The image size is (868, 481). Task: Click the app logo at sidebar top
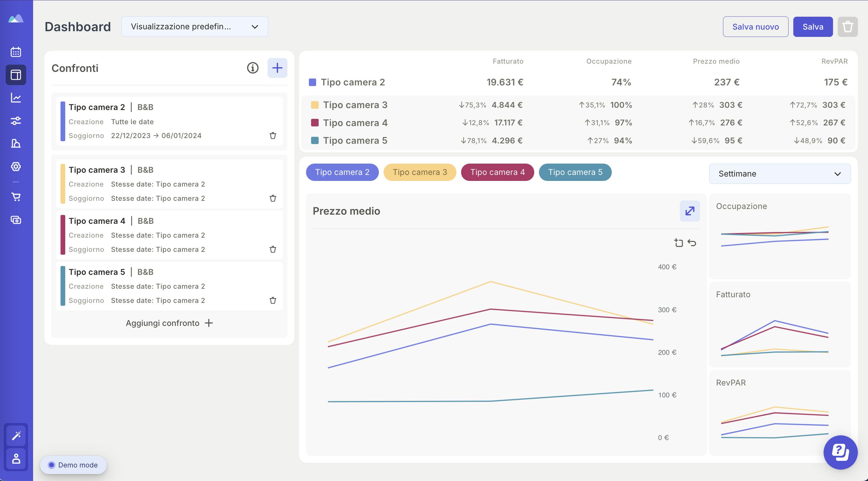(x=16, y=19)
